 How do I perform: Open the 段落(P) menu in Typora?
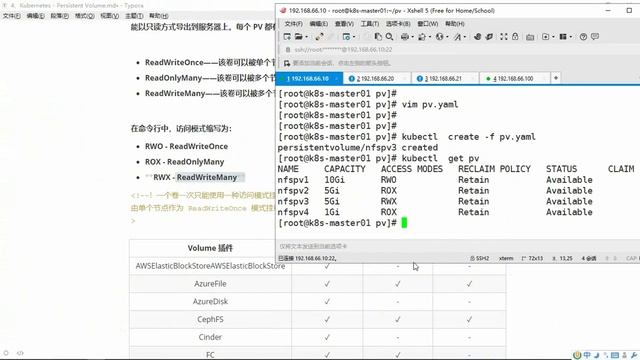[60, 16]
